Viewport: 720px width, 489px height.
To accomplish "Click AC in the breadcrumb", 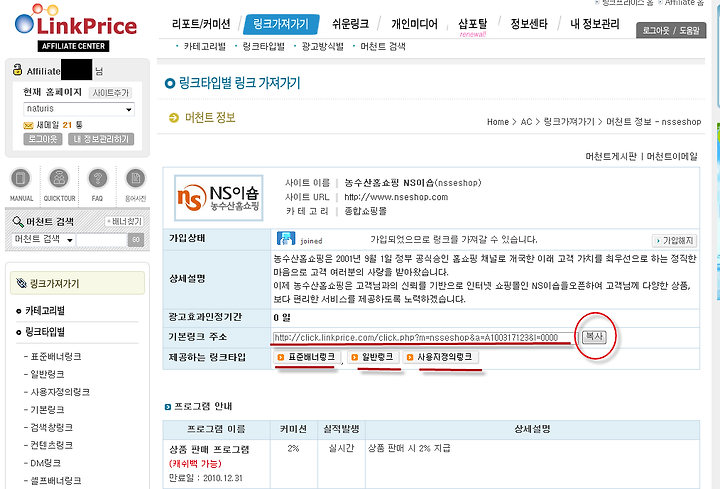I will (526, 122).
